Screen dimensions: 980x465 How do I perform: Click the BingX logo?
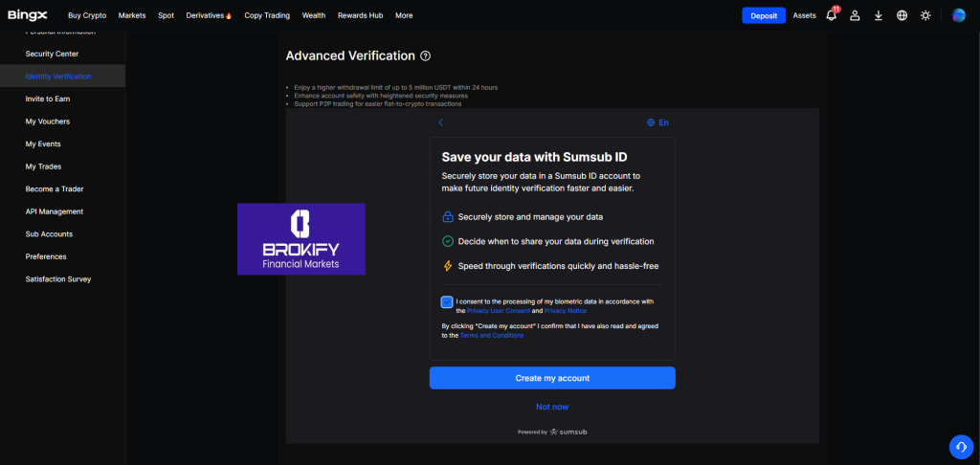pos(28,15)
